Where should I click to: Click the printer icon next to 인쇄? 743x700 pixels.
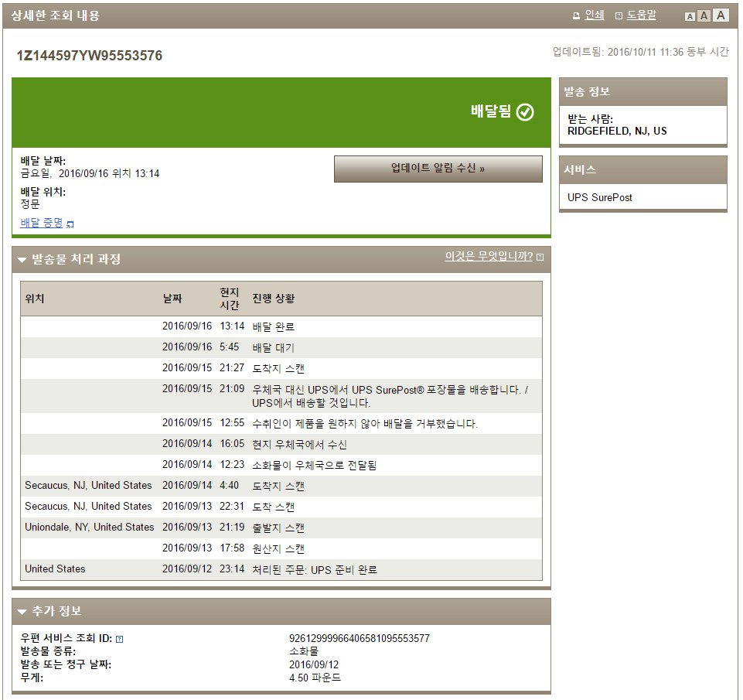pos(576,15)
